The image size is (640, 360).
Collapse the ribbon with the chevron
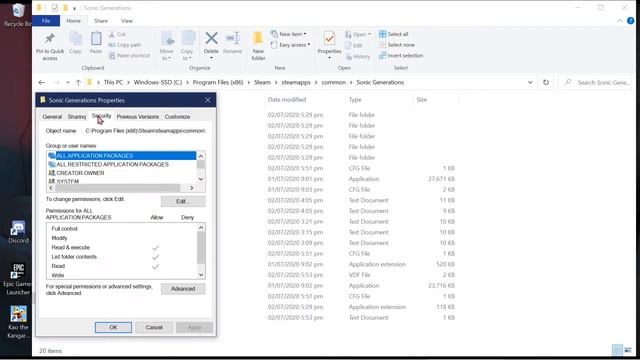coord(620,21)
